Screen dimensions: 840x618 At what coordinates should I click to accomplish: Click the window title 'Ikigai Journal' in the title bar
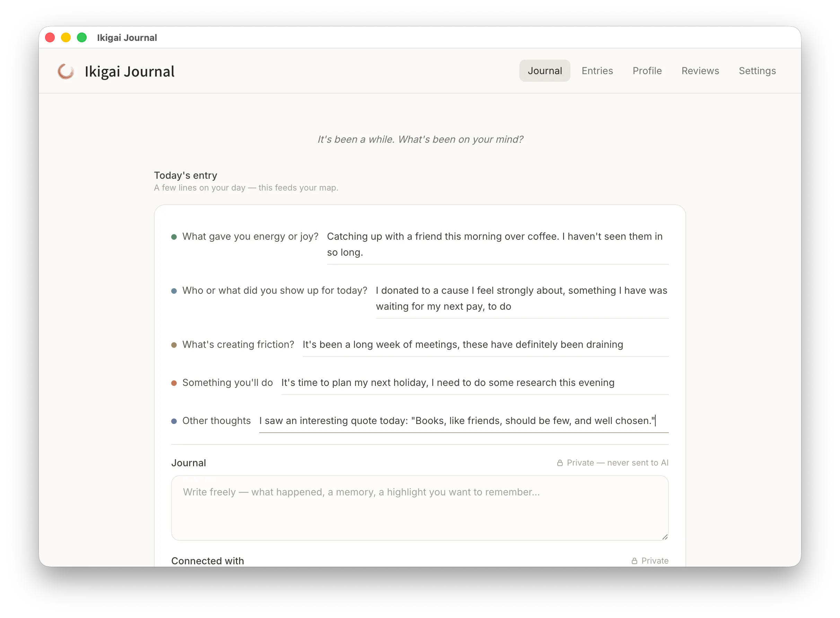click(127, 38)
